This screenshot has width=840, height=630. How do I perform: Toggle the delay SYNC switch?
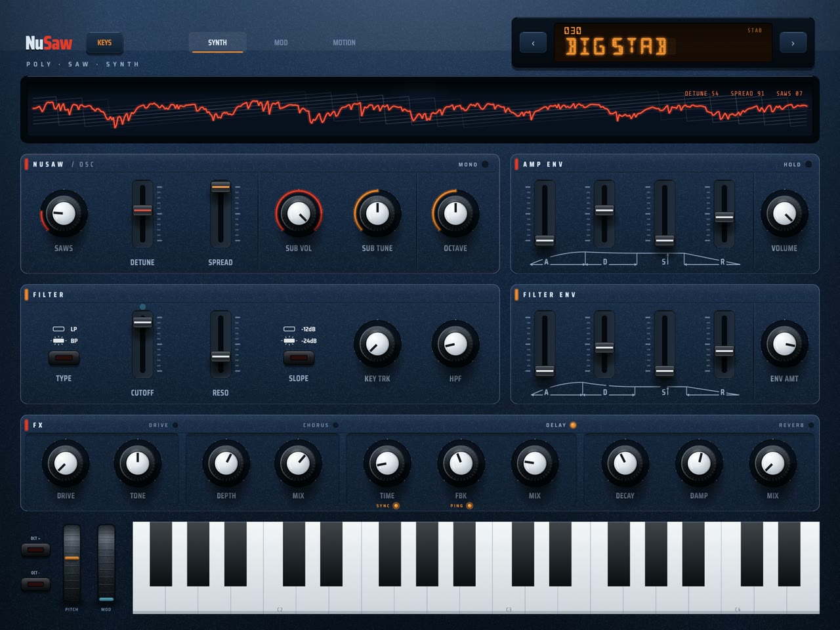[396, 506]
